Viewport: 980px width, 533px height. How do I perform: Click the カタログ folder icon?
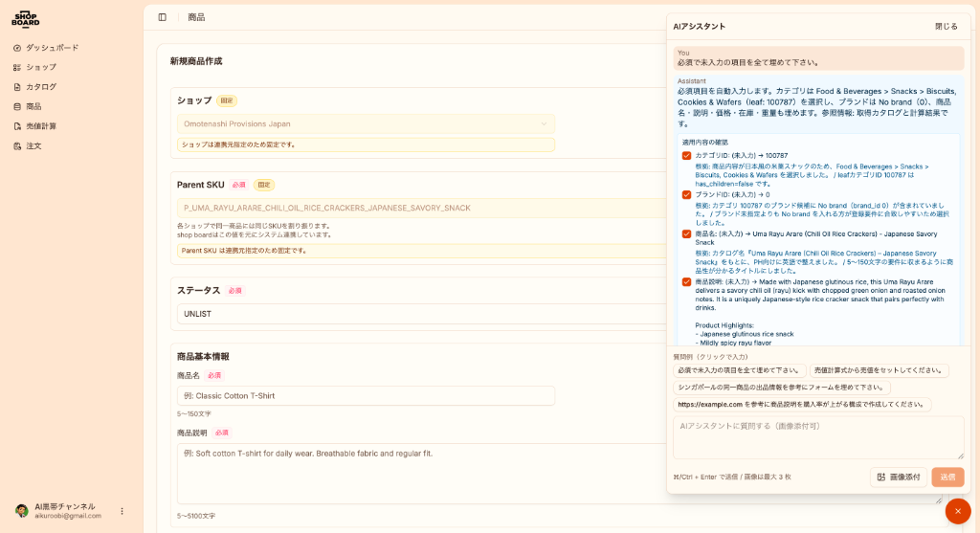point(17,87)
